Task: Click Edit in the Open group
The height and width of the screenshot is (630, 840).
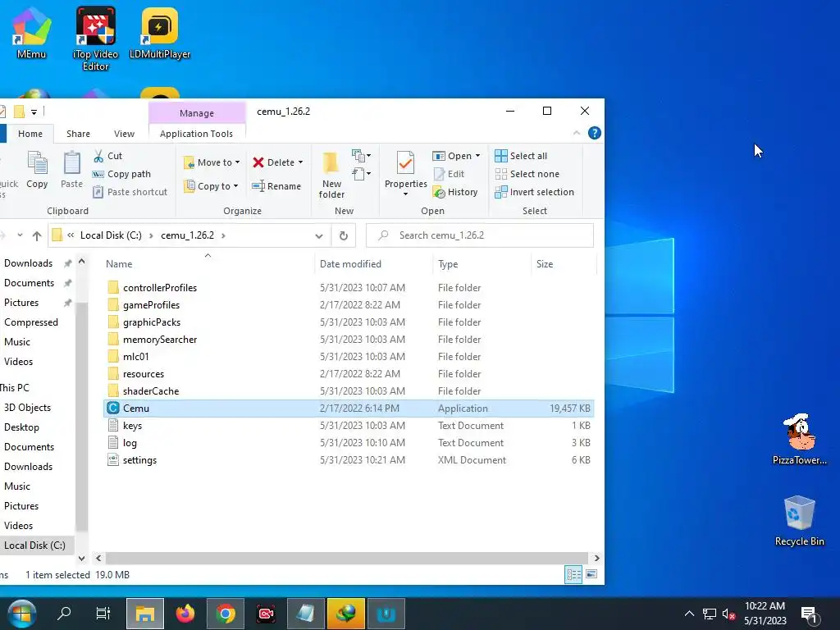Action: point(449,174)
